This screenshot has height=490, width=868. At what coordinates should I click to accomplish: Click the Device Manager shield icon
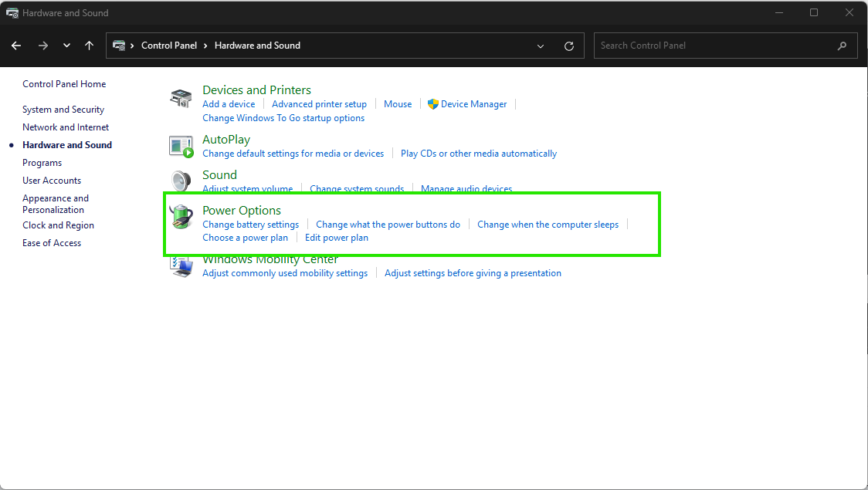pyautogui.click(x=433, y=104)
